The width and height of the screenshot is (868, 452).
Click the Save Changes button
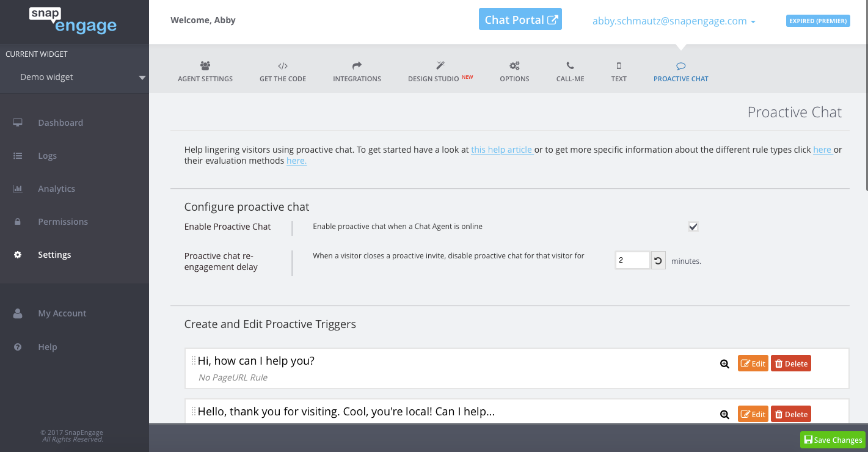(833, 440)
